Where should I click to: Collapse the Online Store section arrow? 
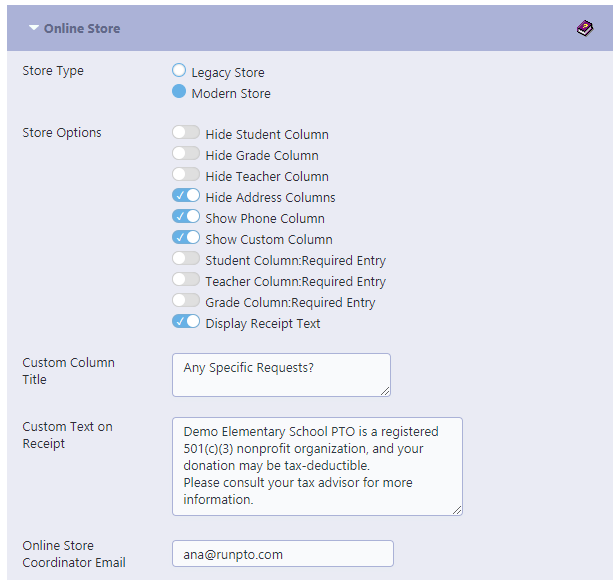click(x=34, y=28)
